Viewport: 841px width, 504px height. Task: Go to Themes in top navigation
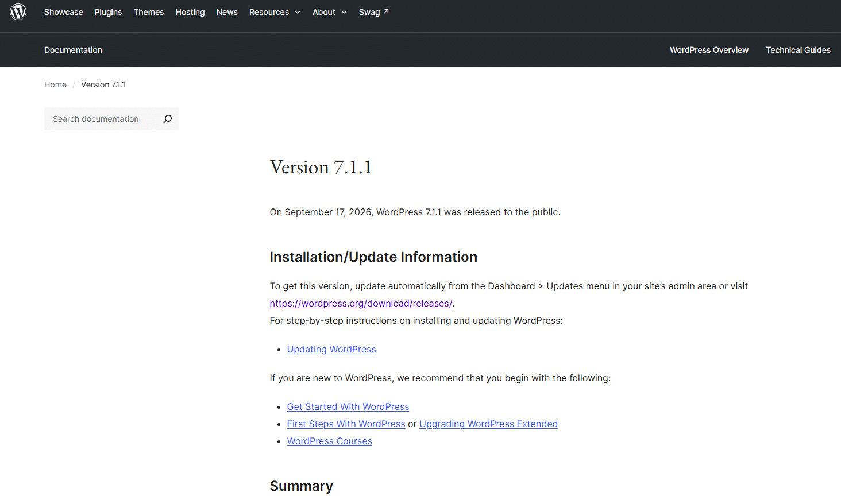tap(149, 12)
